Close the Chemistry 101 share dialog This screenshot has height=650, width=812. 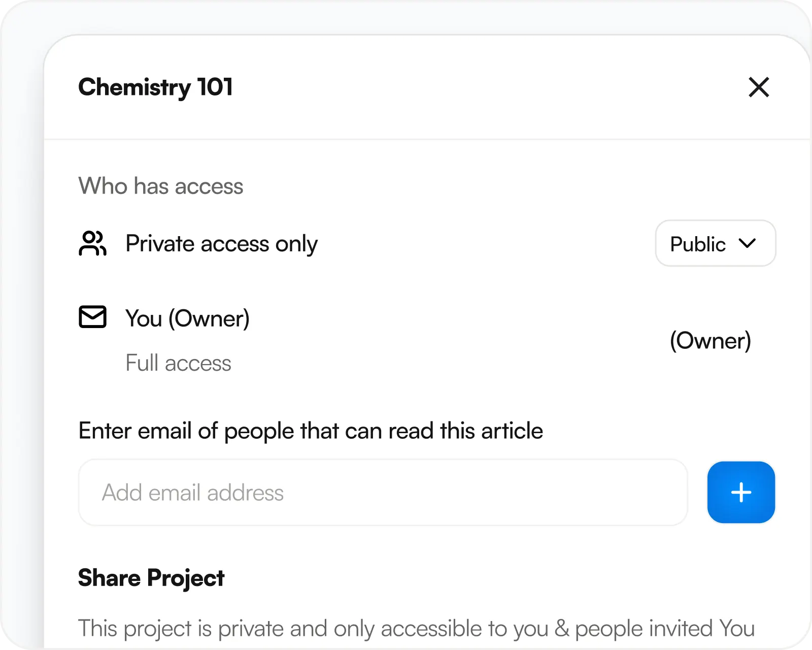point(759,87)
